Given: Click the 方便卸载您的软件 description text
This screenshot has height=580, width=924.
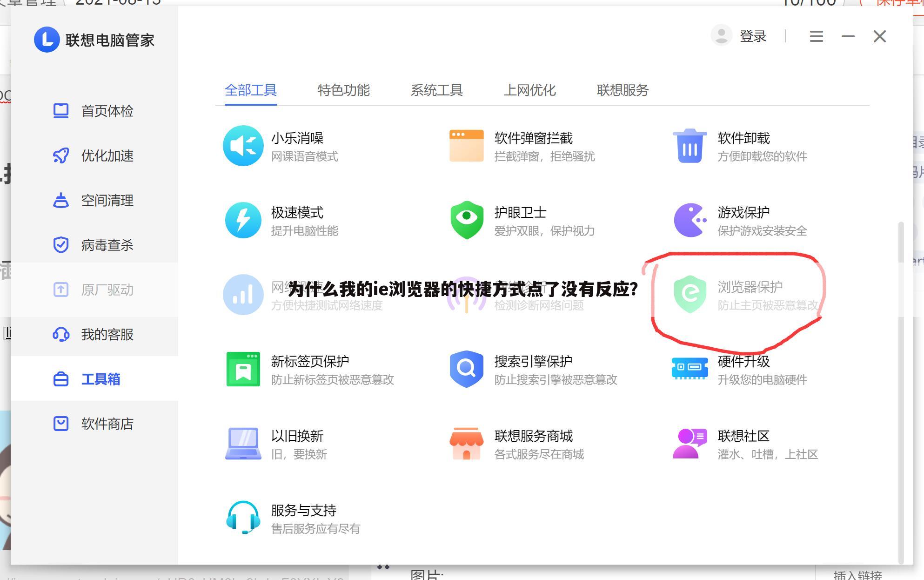Looking at the screenshot, I should pyautogui.click(x=763, y=156).
